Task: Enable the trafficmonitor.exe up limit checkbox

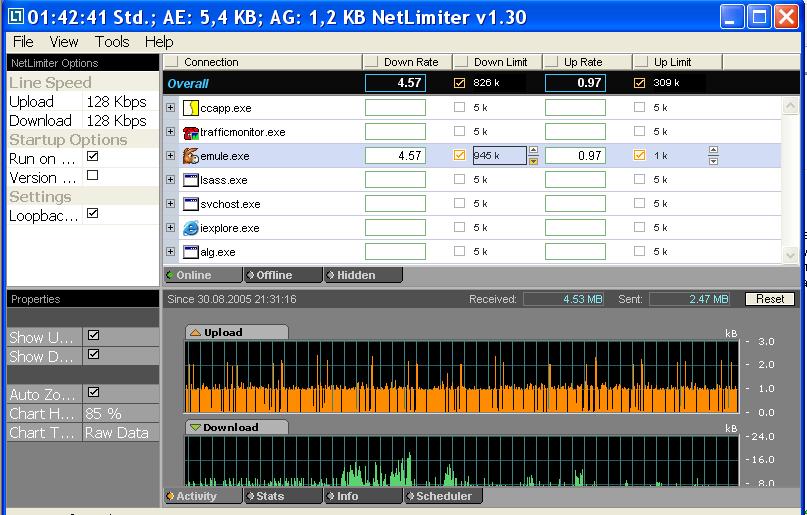Action: point(639,131)
